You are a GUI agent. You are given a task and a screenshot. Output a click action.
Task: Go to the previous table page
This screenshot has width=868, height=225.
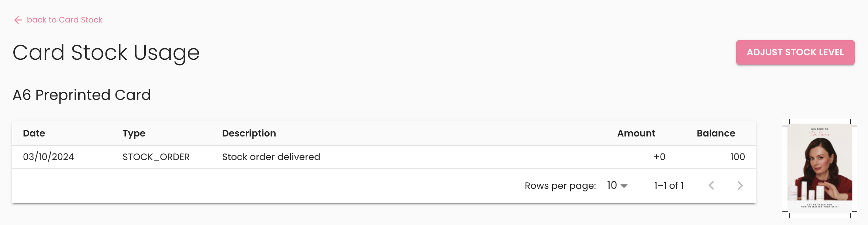(712, 186)
